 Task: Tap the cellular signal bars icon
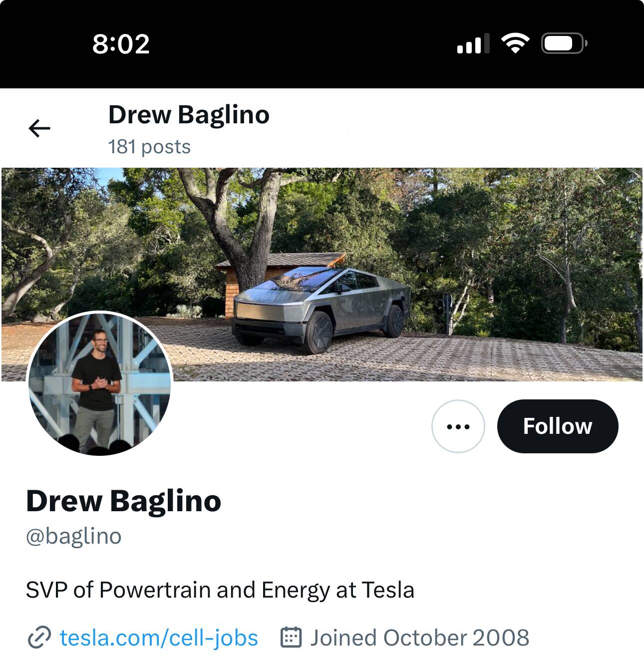point(473,44)
